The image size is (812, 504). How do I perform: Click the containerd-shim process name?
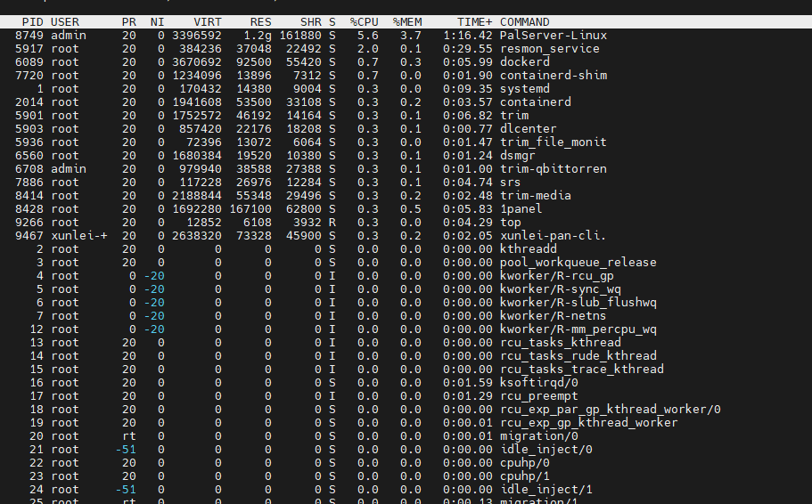[554, 76]
